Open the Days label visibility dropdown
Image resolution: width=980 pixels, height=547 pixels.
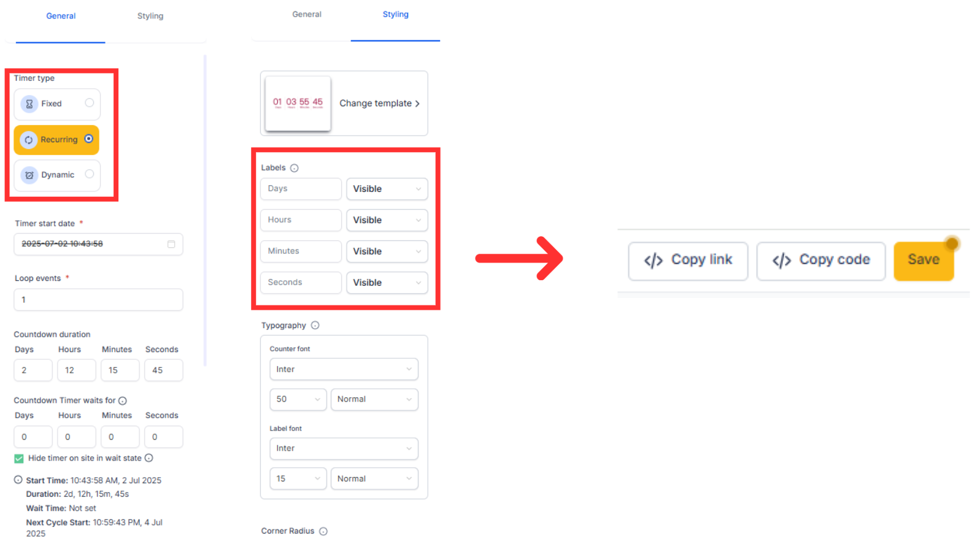[387, 189]
